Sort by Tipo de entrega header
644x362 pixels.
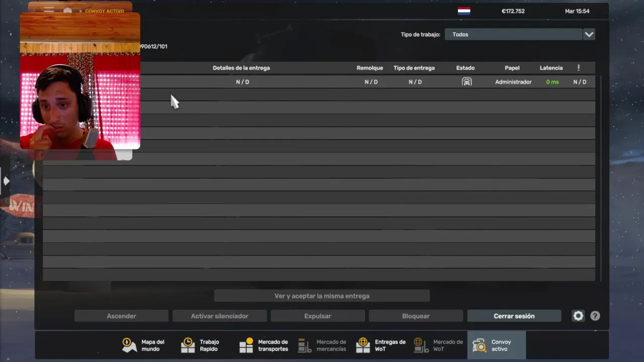(x=414, y=68)
